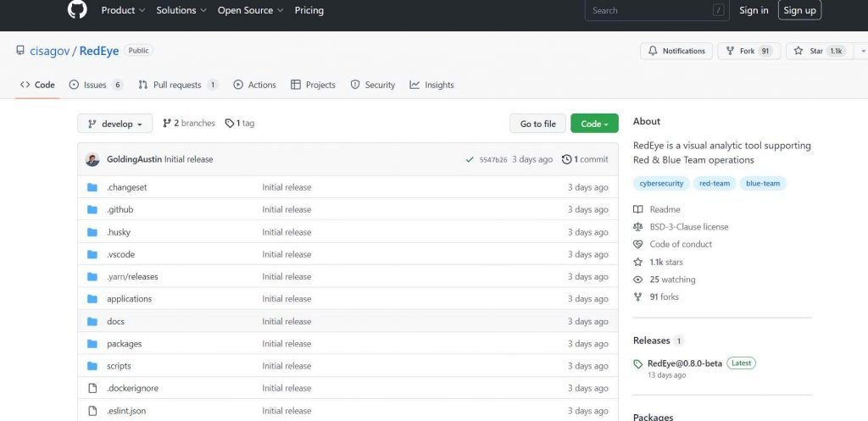
Task: Click the Sign up button
Action: pyautogui.click(x=799, y=10)
